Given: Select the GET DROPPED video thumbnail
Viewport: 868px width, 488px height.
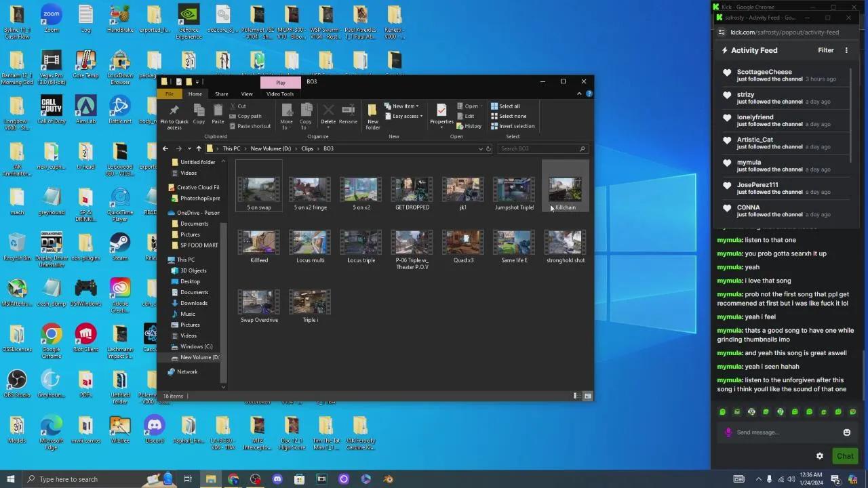Looking at the screenshot, I should point(412,190).
